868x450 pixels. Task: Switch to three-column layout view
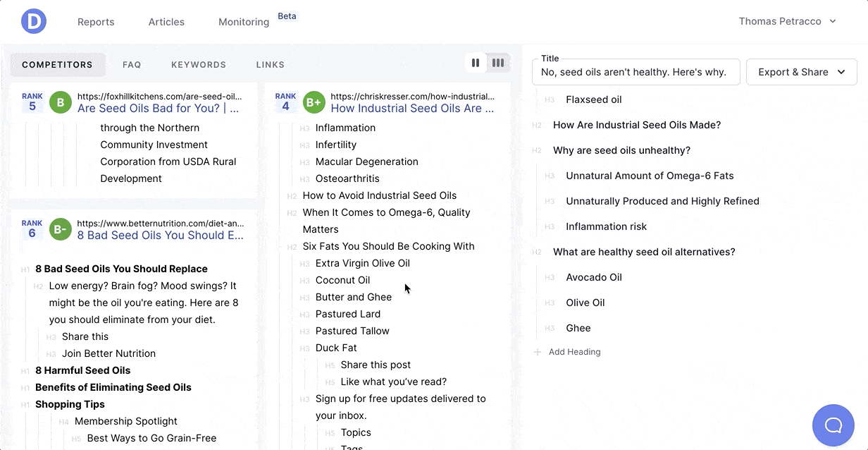pos(498,63)
